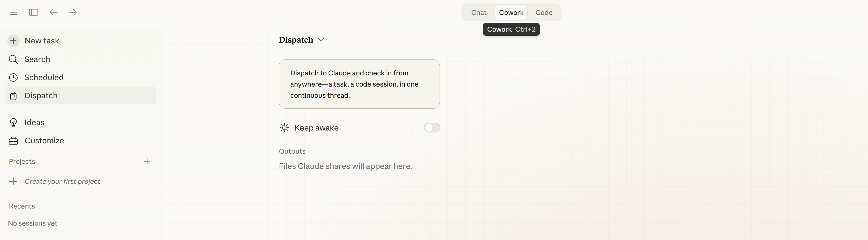This screenshot has height=240, width=868.
Task: Open the hamburger menu icon
Action: pos(14,13)
